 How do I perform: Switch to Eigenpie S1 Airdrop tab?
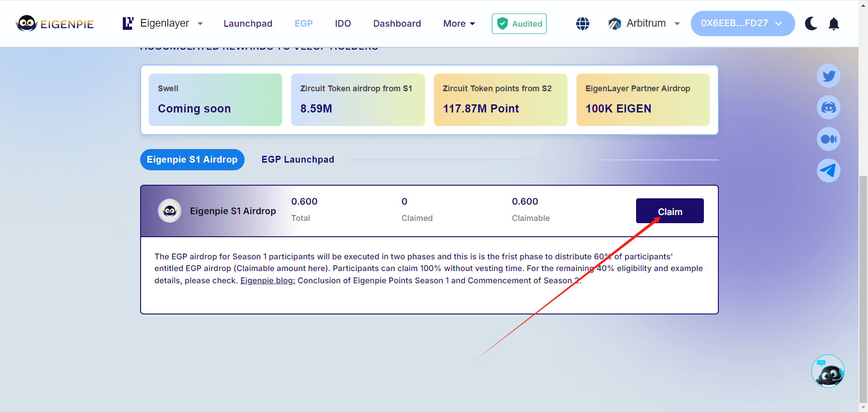[192, 159]
